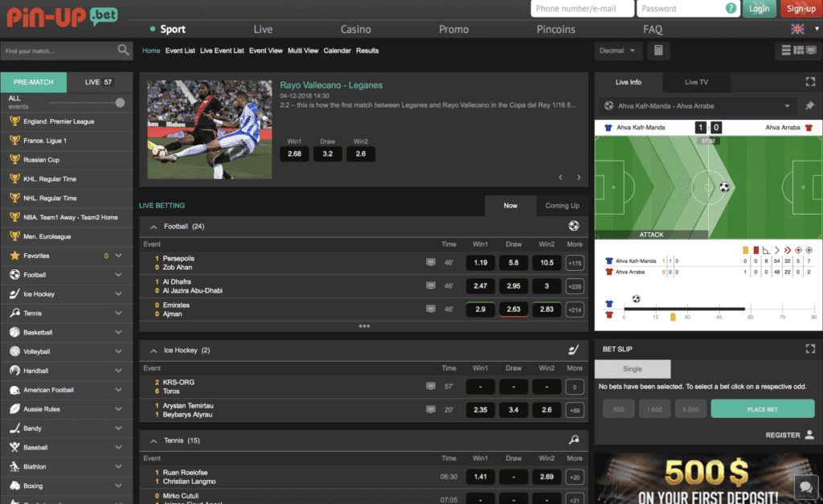Click the England Premier League trophy icon

14,121
